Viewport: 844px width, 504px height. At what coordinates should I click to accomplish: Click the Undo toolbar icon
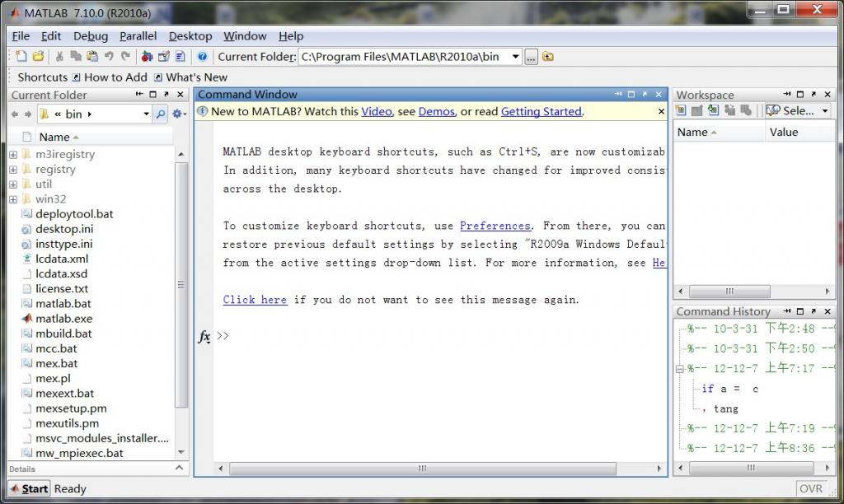tap(110, 57)
